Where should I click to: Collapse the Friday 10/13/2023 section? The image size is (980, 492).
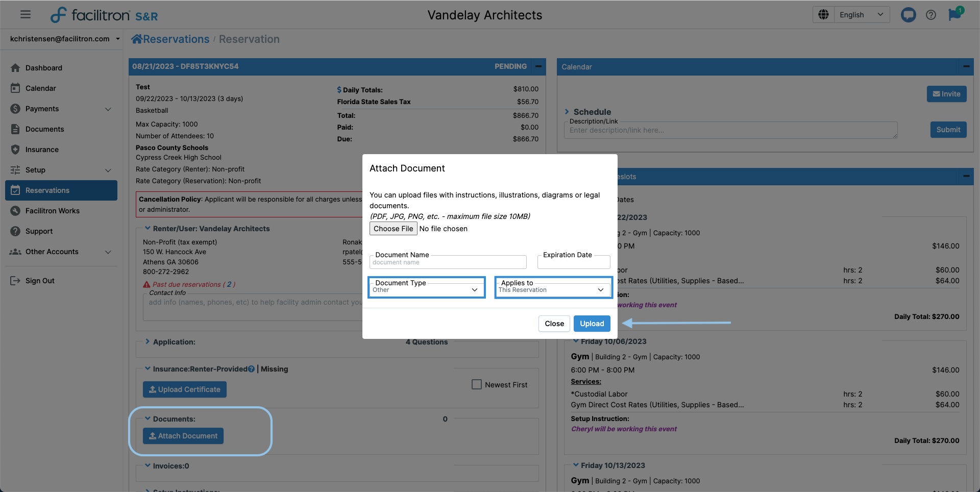576,465
